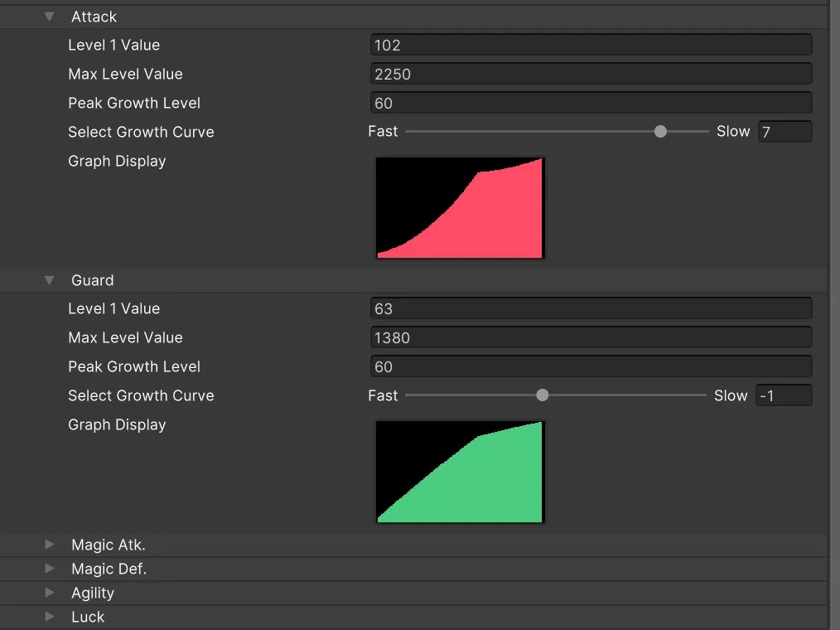Expand the Magic Def. section
The height and width of the screenshot is (630, 840).
(50, 569)
